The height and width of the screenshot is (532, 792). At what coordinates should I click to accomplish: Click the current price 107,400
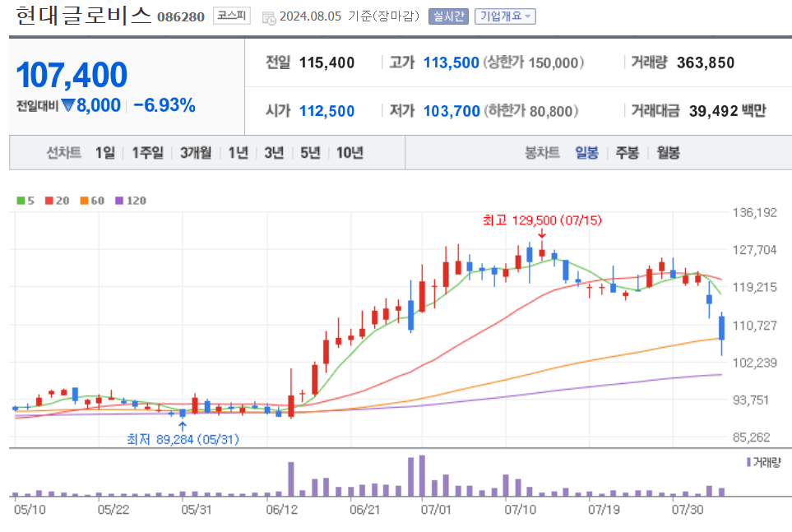pyautogui.click(x=72, y=75)
